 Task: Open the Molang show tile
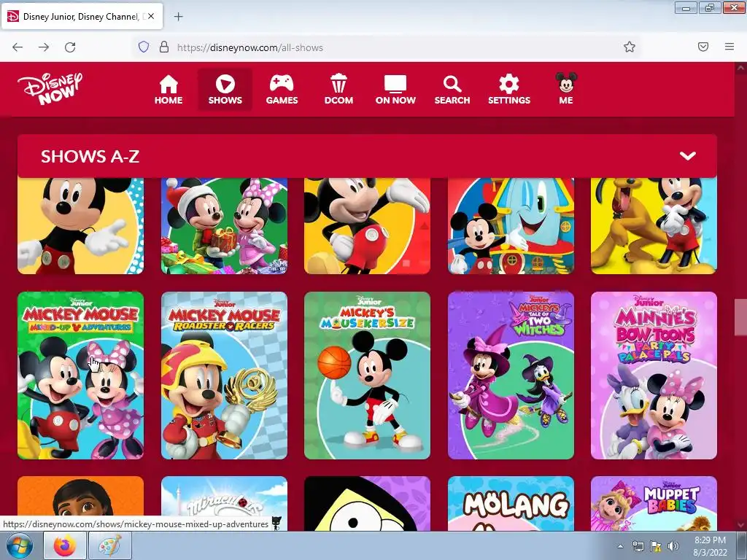pos(511,503)
